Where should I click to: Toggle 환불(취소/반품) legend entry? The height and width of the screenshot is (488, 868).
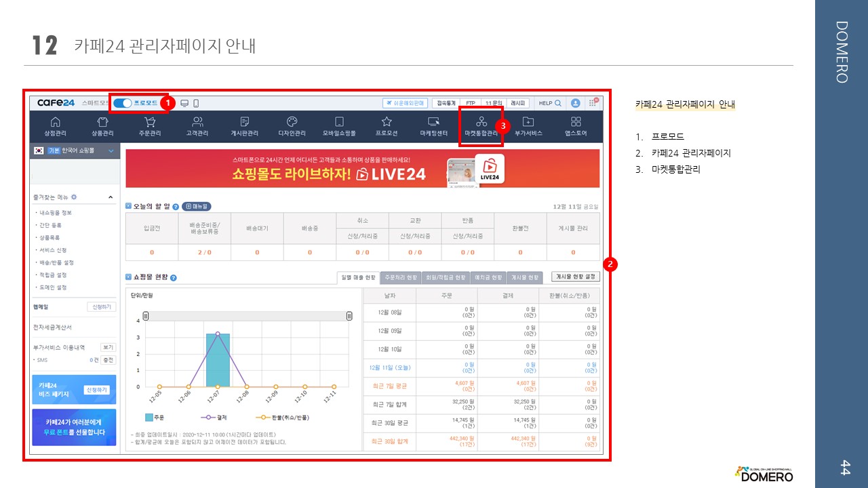coord(281,418)
